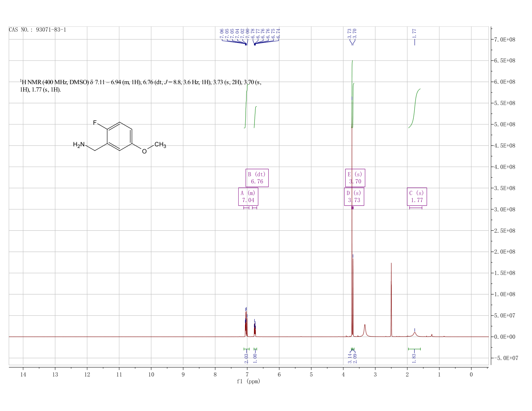
Task: Click the H2N group in the structure
Action: [79, 144]
